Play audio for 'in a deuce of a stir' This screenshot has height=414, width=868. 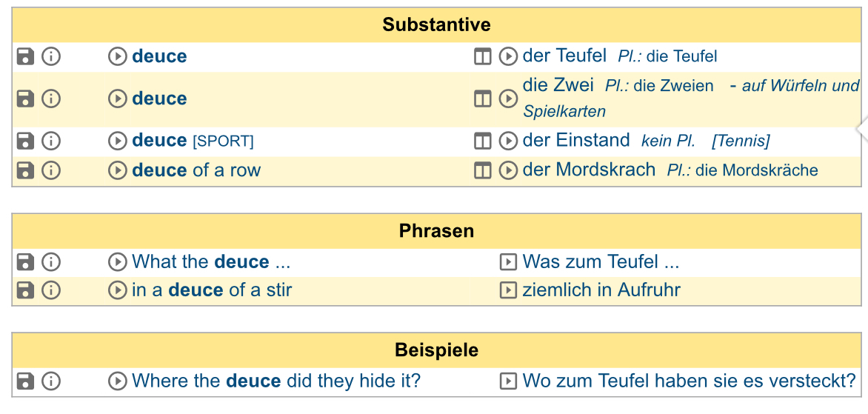point(117,290)
